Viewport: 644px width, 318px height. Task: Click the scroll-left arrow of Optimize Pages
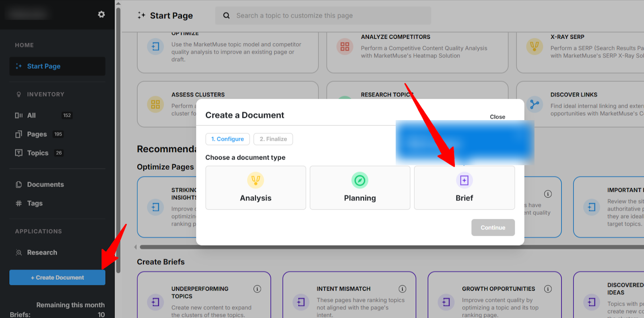[x=136, y=247]
